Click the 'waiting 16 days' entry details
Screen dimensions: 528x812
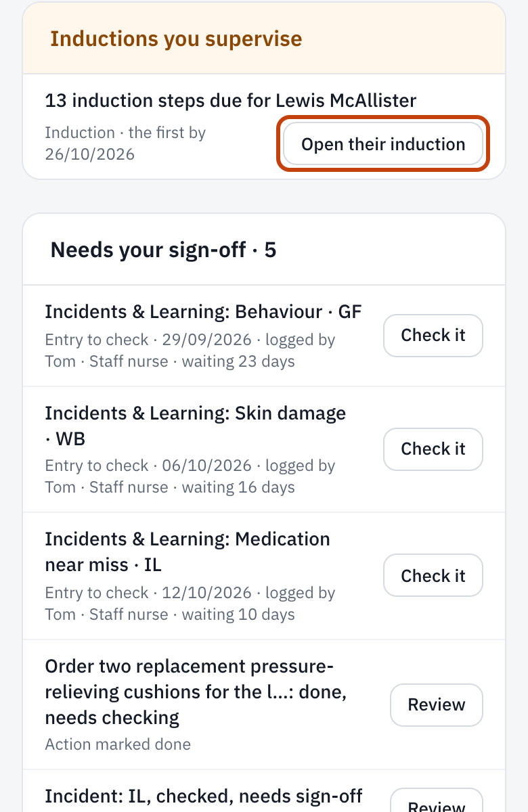tap(190, 476)
